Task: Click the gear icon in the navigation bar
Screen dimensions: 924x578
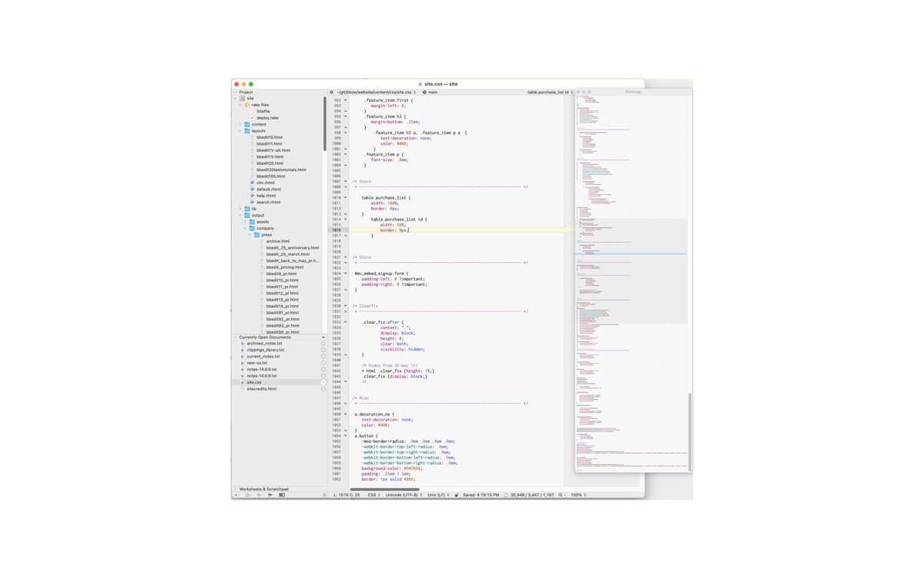Action: (332, 92)
